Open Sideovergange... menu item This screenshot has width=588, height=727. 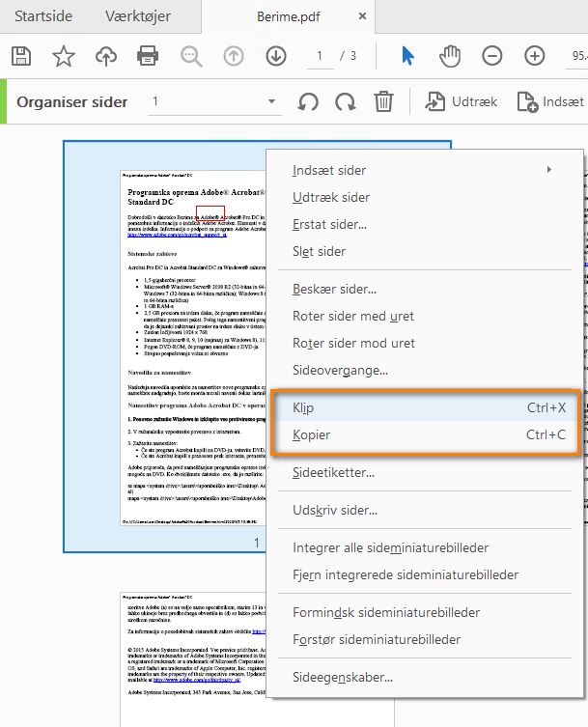click(424, 370)
